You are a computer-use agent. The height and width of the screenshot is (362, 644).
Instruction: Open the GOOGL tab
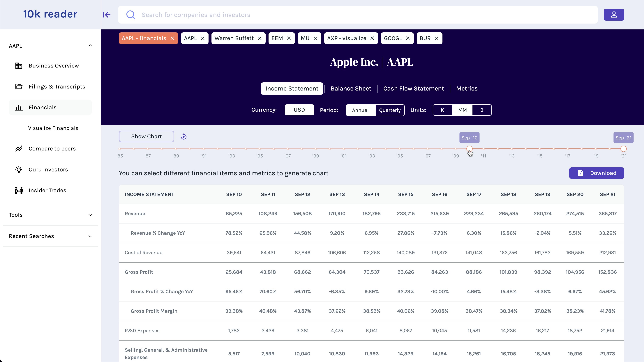point(393,38)
